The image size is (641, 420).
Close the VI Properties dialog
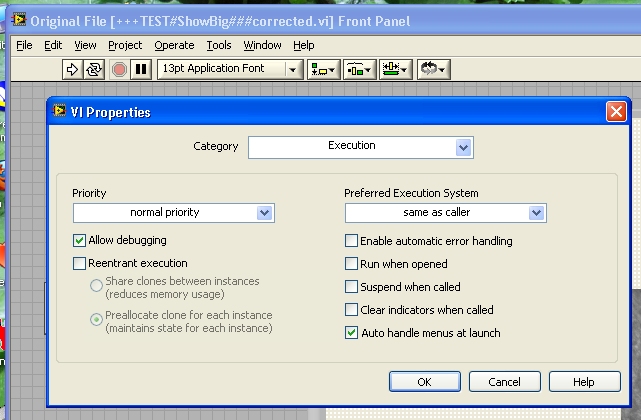click(x=616, y=112)
